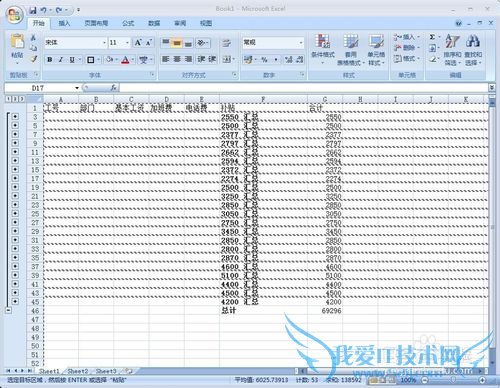Open the Sheet2 worksheet tab
The image size is (500, 388).
[x=78, y=371]
